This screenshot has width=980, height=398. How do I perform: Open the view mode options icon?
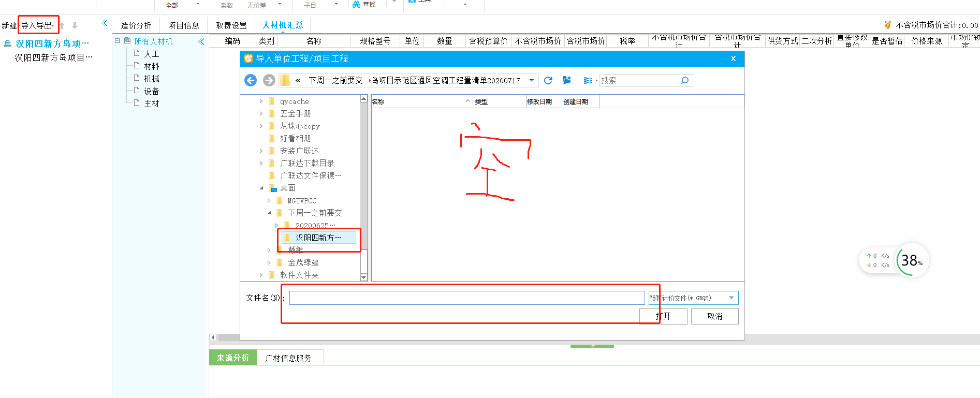pos(588,80)
